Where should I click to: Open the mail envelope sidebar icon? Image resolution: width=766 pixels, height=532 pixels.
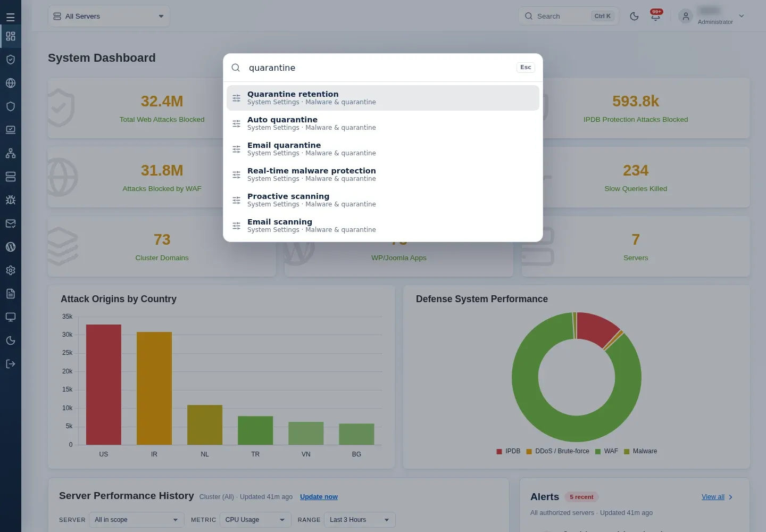[x=11, y=223]
